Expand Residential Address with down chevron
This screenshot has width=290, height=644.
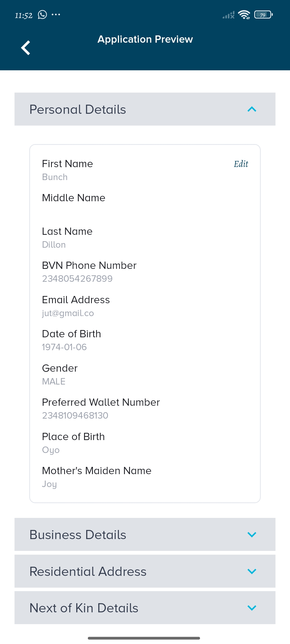252,571
